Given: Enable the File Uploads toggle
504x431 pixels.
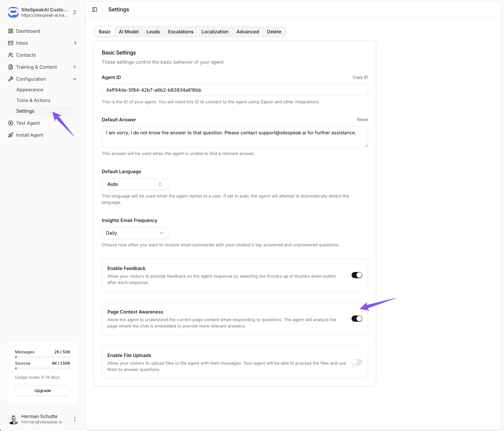Looking at the screenshot, I should tap(357, 362).
